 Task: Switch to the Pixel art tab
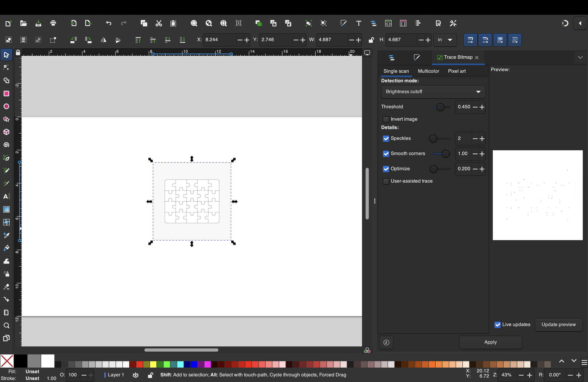(x=456, y=71)
